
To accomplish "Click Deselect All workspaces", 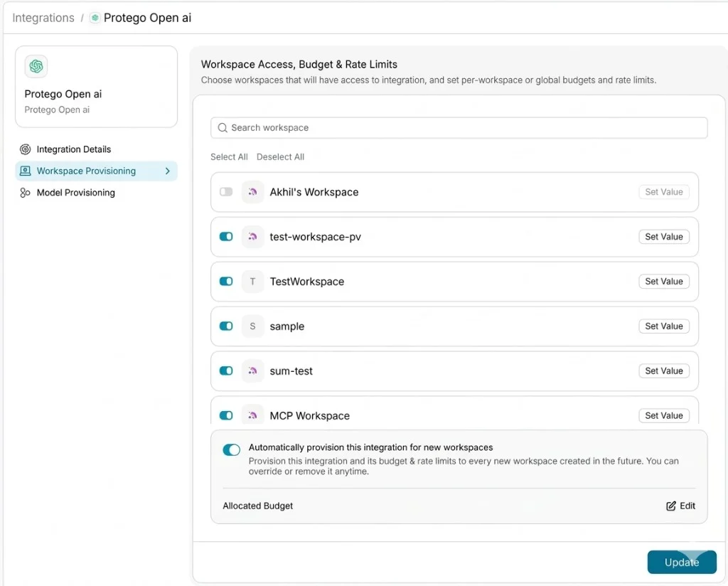I will (280, 157).
